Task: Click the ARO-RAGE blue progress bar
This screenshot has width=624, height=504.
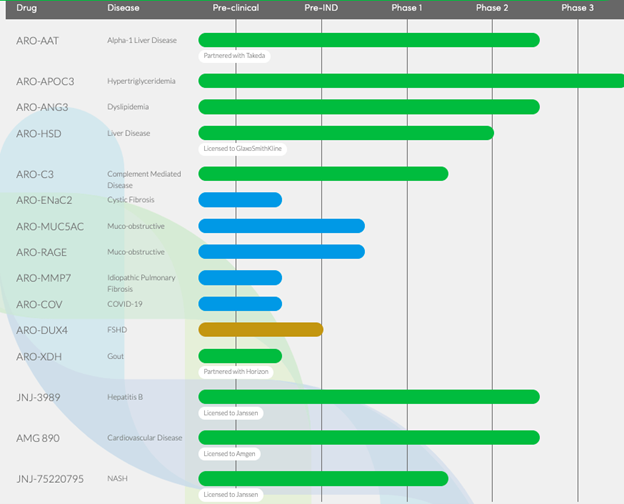Action: (x=281, y=252)
